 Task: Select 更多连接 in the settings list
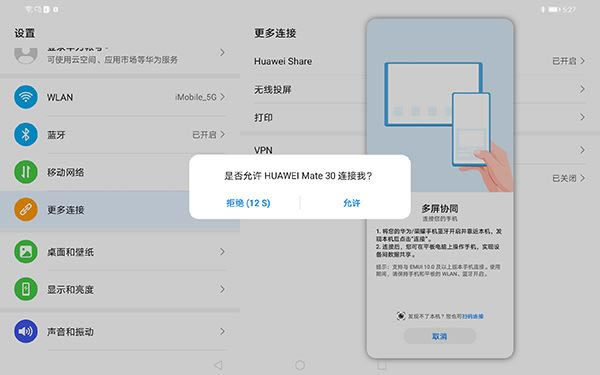pyautogui.click(x=120, y=210)
